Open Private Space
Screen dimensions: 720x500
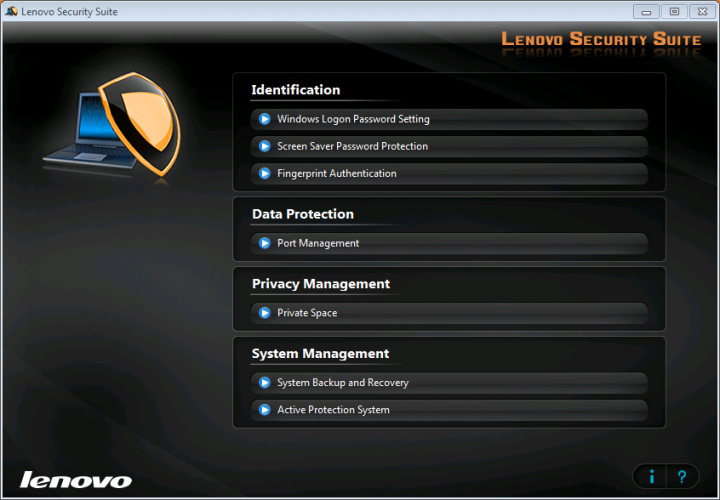click(x=449, y=313)
